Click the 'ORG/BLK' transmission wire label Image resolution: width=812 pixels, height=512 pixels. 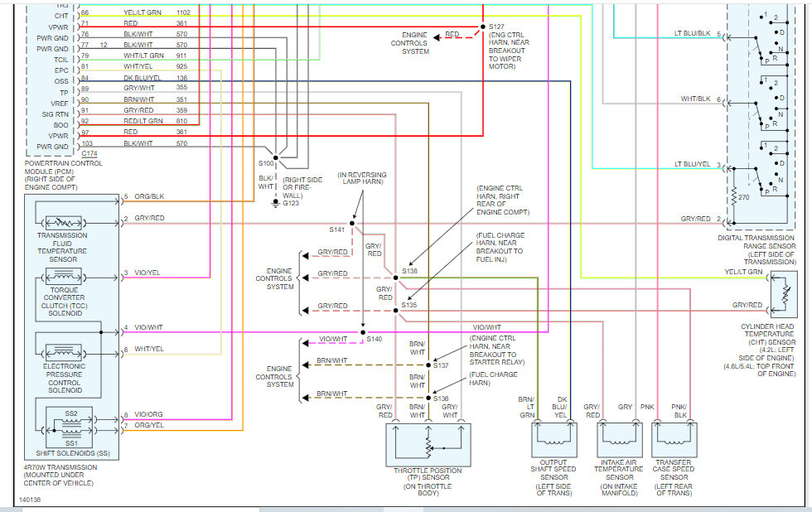click(149, 196)
